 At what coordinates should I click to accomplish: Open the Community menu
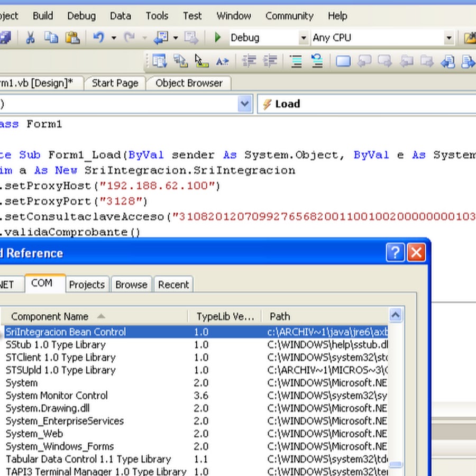point(289,16)
